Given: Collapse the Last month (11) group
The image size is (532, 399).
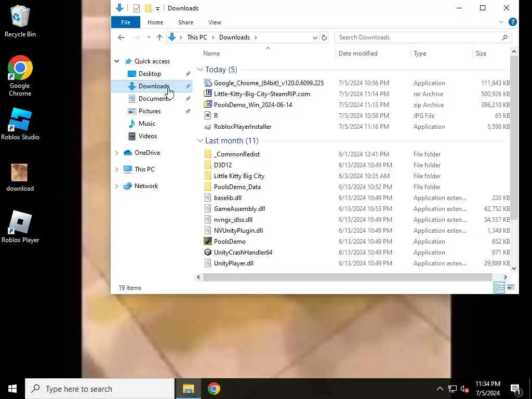Looking at the screenshot, I should 200,141.
